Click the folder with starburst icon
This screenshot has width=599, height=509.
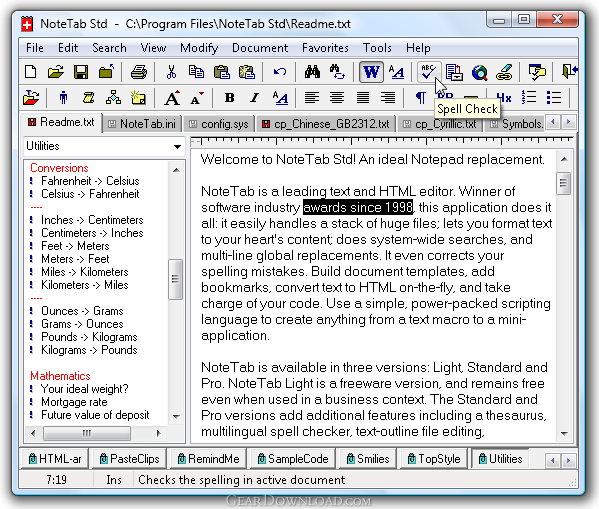click(x=138, y=98)
